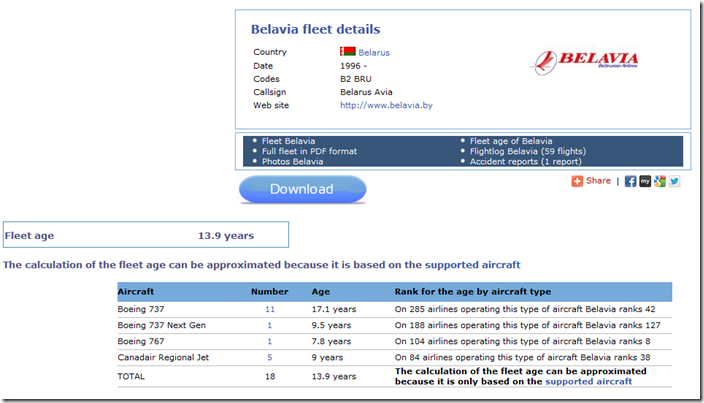Click the Facebook share icon
The width and height of the screenshot is (704, 403).
(631, 181)
